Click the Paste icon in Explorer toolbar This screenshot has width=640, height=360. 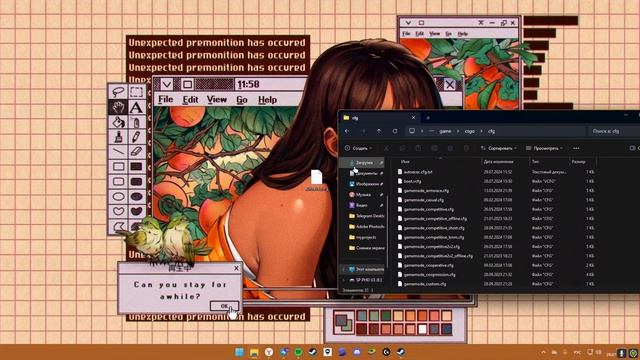(x=418, y=148)
